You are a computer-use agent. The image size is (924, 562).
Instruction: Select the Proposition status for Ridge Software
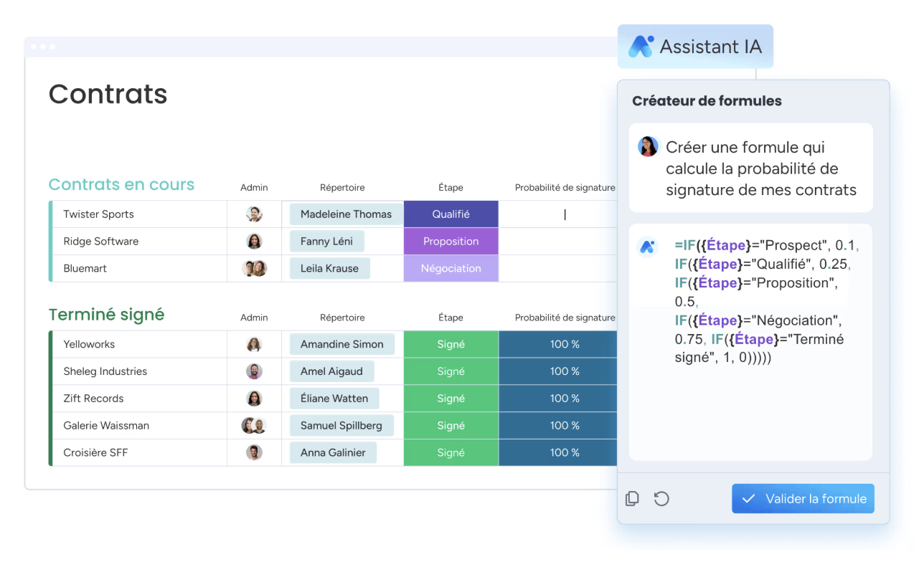[x=451, y=241]
